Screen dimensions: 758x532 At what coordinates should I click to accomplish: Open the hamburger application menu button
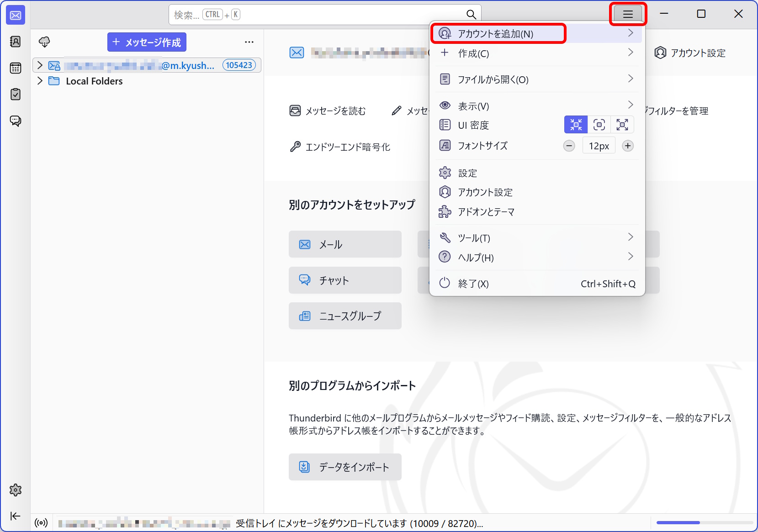point(628,14)
